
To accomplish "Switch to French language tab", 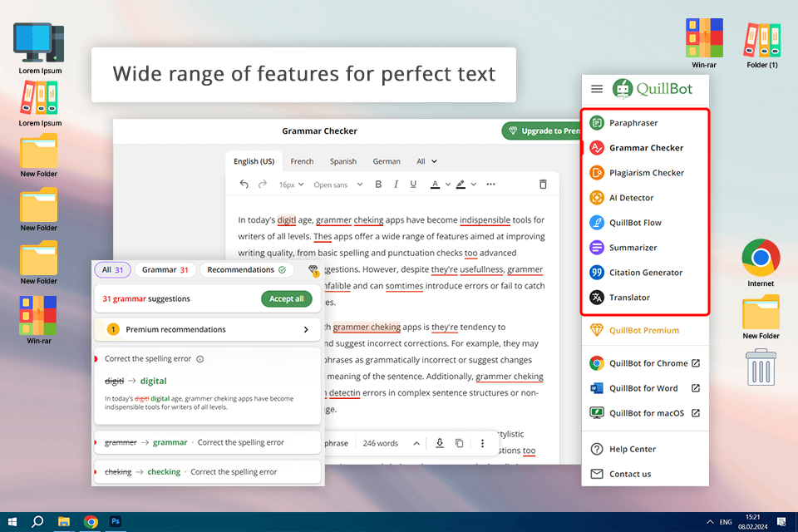I will click(302, 161).
